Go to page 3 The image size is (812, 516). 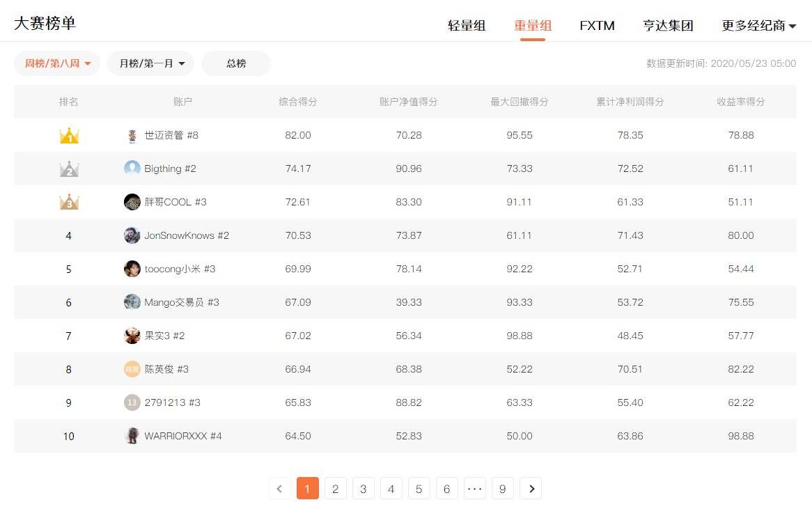[364, 489]
